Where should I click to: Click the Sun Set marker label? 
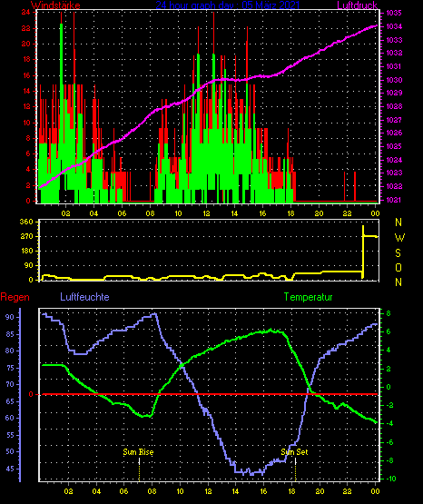294,452
